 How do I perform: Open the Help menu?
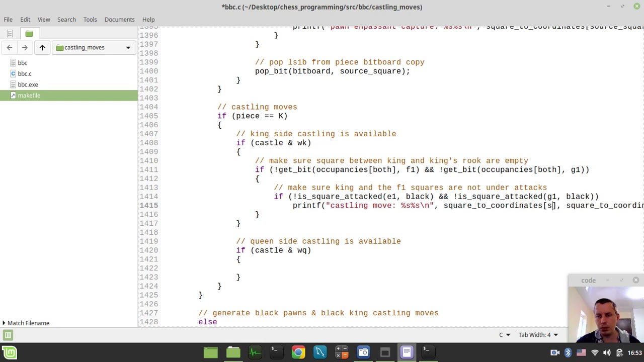coord(148,19)
